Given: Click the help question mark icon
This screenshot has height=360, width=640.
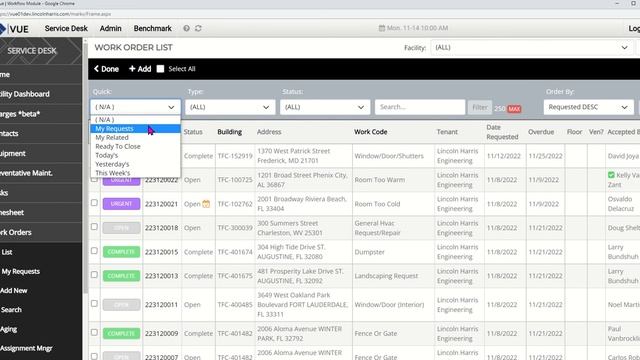Looking at the screenshot, I should point(186,28).
